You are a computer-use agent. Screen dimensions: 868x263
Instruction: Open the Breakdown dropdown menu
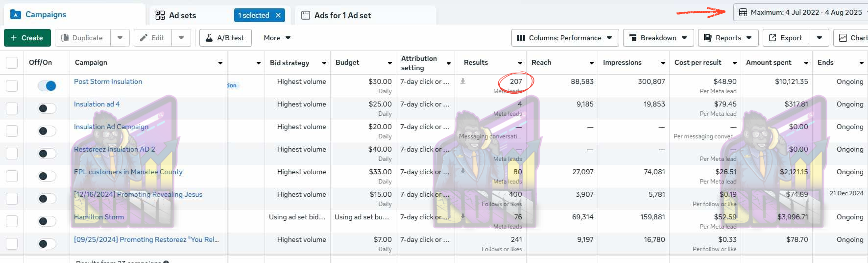pos(658,38)
